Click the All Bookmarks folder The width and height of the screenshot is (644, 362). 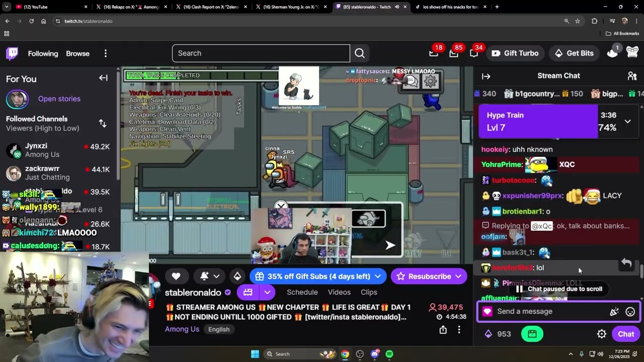(622, 34)
